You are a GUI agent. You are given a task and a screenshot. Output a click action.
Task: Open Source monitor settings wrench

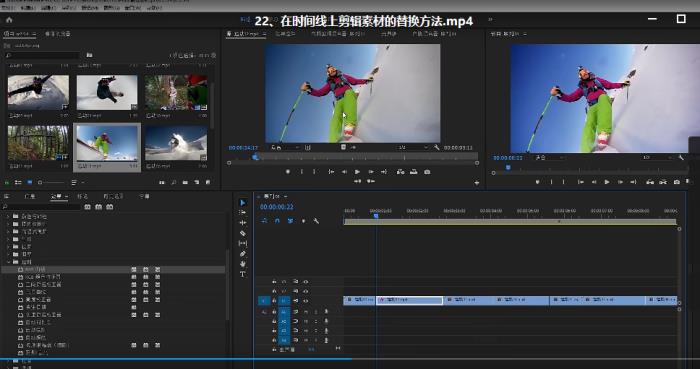click(436, 147)
